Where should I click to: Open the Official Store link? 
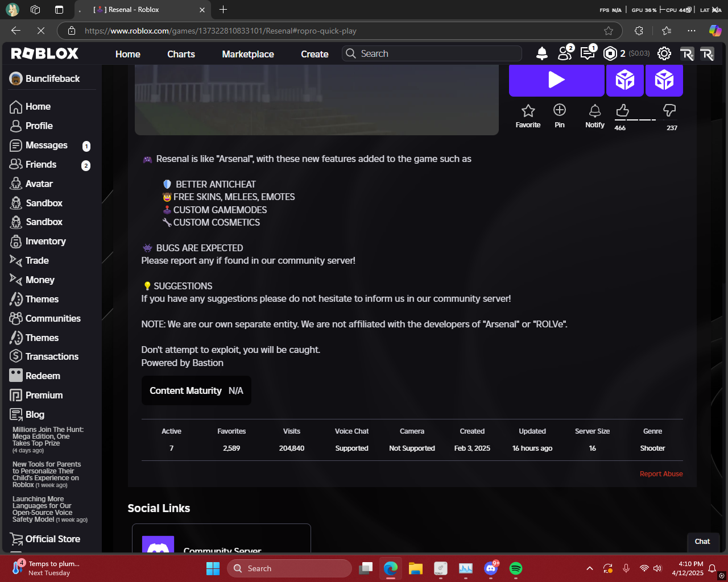point(45,539)
